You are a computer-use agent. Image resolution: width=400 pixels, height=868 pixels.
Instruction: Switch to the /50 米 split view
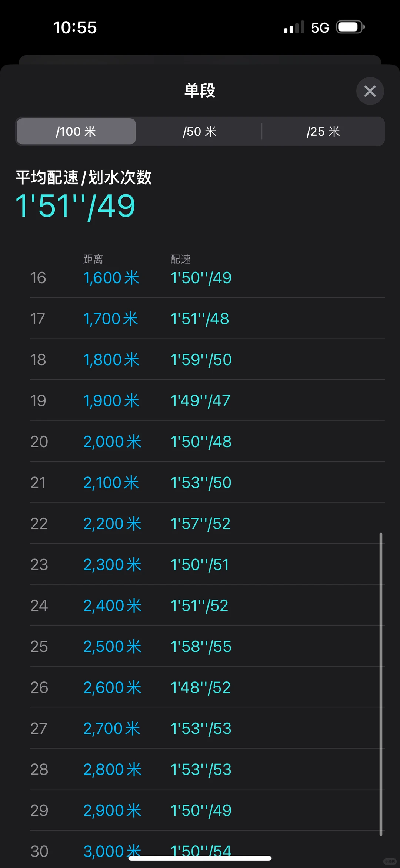tap(200, 131)
